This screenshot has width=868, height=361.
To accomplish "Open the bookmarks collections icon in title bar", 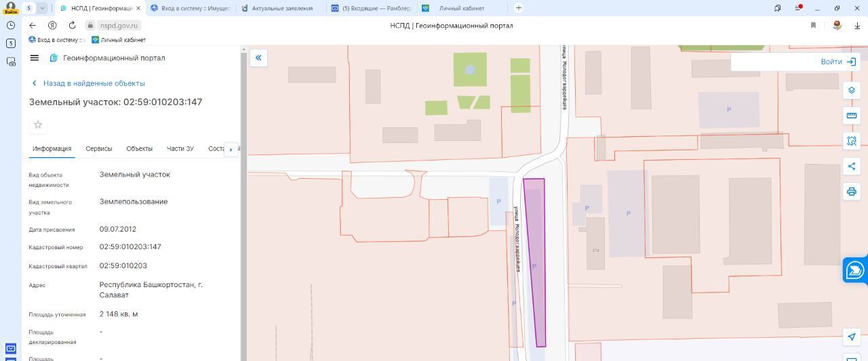I will (x=777, y=8).
